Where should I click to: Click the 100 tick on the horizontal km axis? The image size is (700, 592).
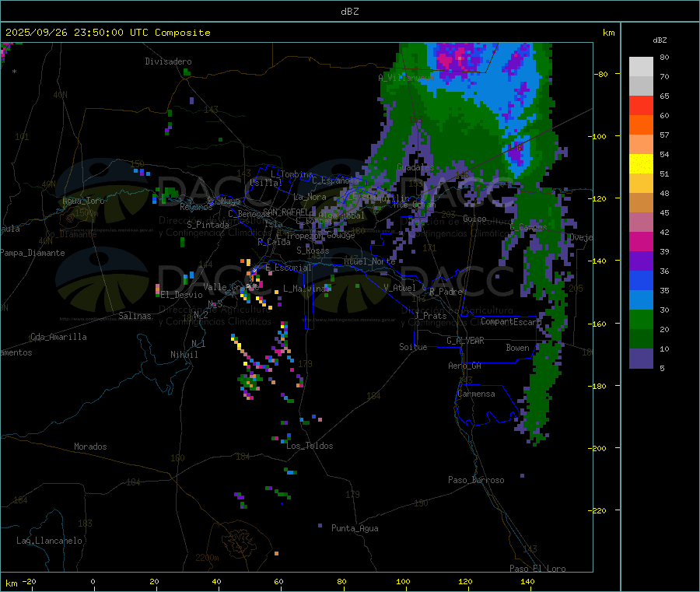point(403,581)
